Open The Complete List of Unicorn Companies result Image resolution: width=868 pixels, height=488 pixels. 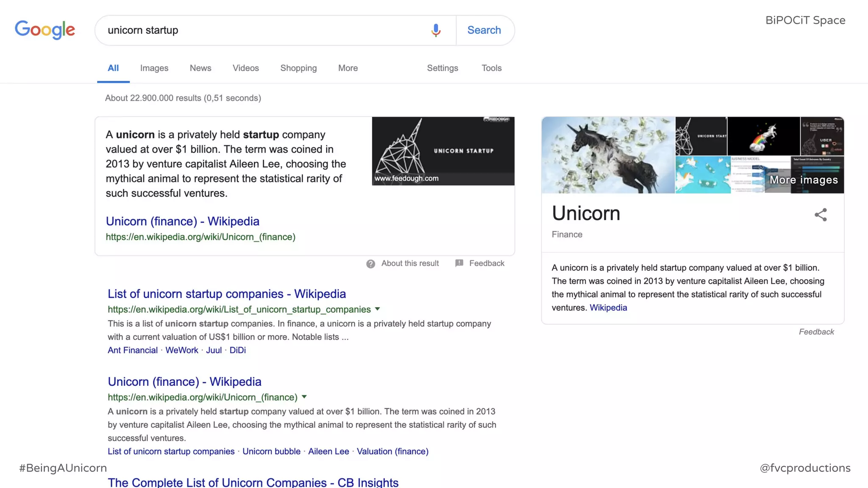click(253, 482)
